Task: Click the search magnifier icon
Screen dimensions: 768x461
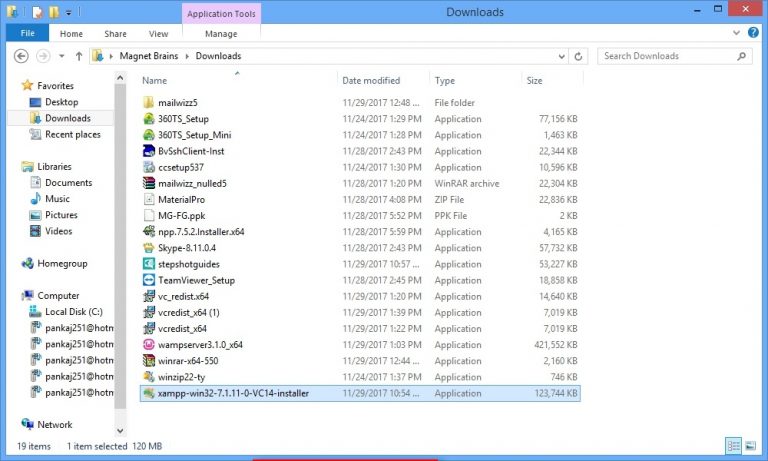Action: pyautogui.click(x=742, y=56)
